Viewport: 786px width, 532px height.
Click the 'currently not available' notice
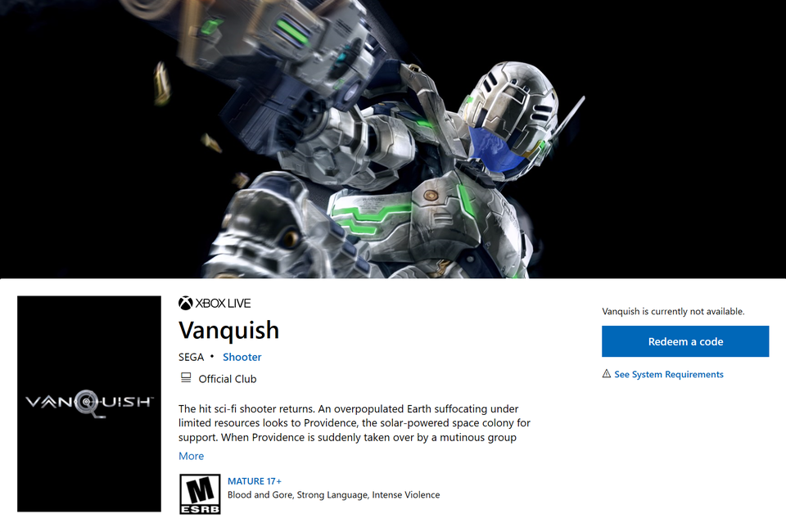(673, 311)
